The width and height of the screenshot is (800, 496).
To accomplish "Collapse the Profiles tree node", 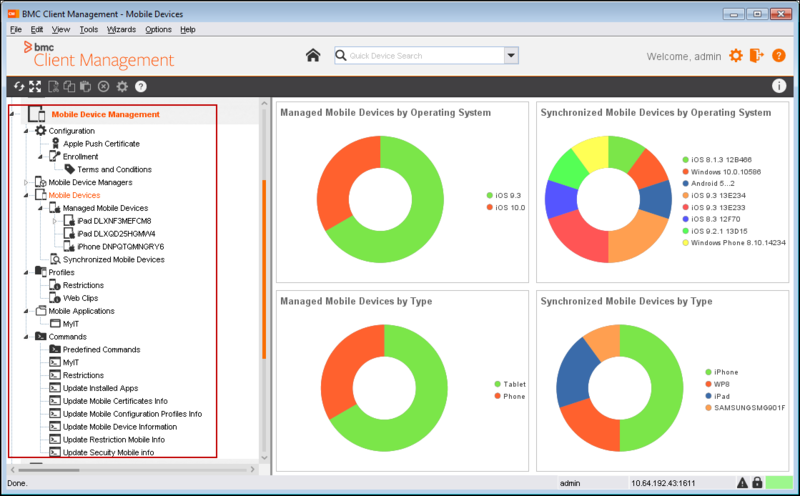I will pos(26,272).
